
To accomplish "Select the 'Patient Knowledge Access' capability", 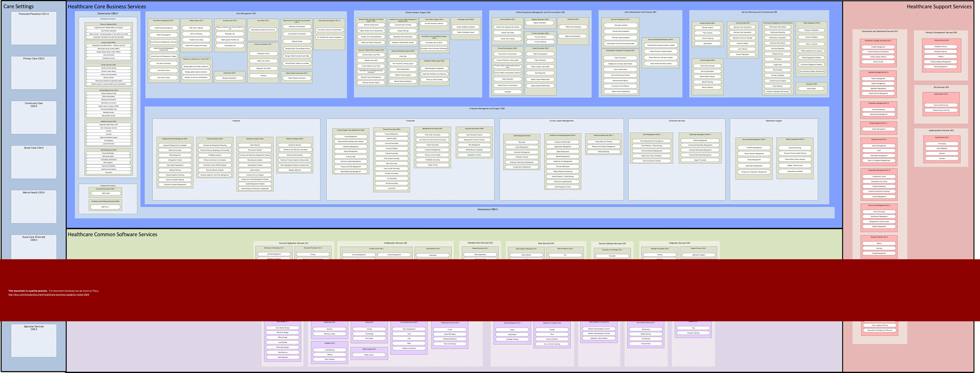I will pyautogui.click(x=466, y=33).
